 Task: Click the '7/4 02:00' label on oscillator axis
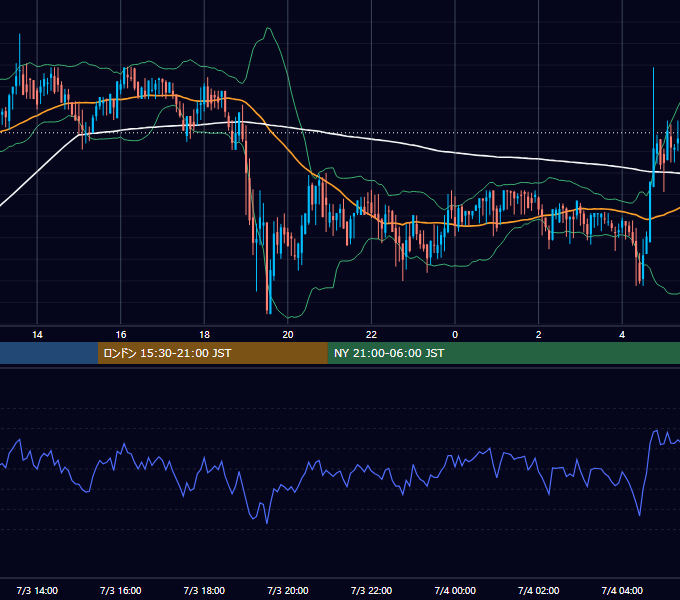tap(539, 590)
